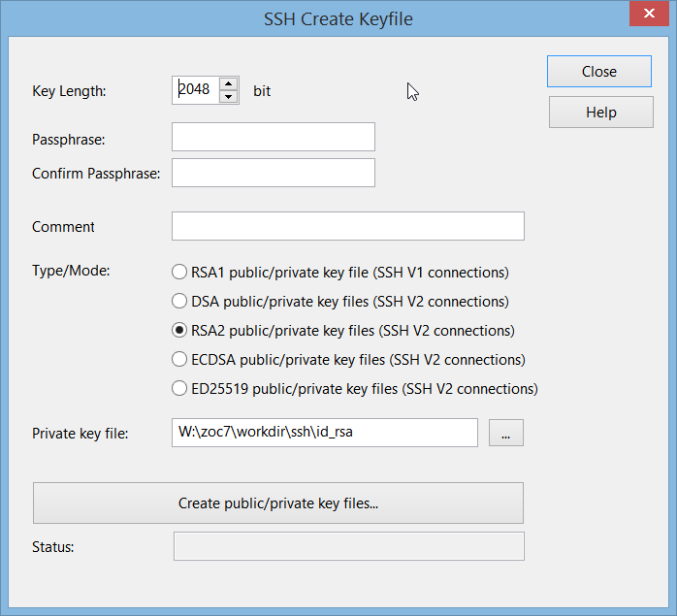
Task: Click into the Comment text box
Action: [347, 226]
